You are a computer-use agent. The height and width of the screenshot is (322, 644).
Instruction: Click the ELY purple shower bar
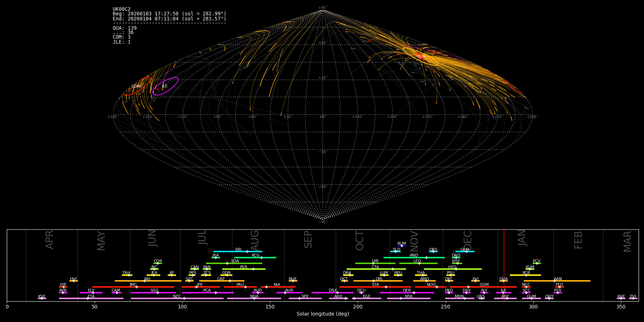coord(91,293)
